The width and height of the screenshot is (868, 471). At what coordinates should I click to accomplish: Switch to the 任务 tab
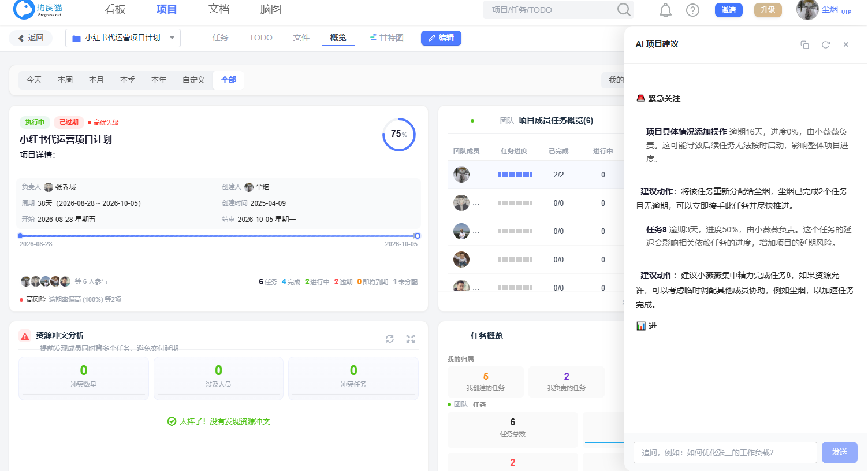220,38
